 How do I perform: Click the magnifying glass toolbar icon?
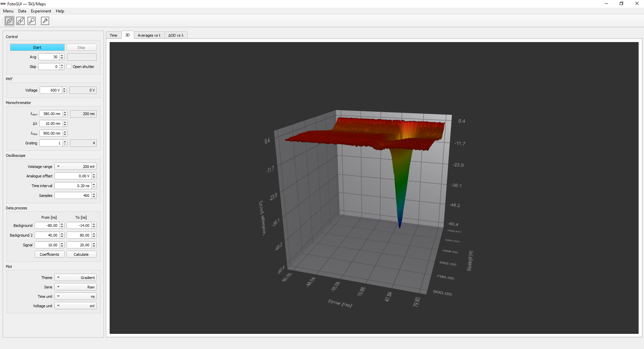click(32, 21)
